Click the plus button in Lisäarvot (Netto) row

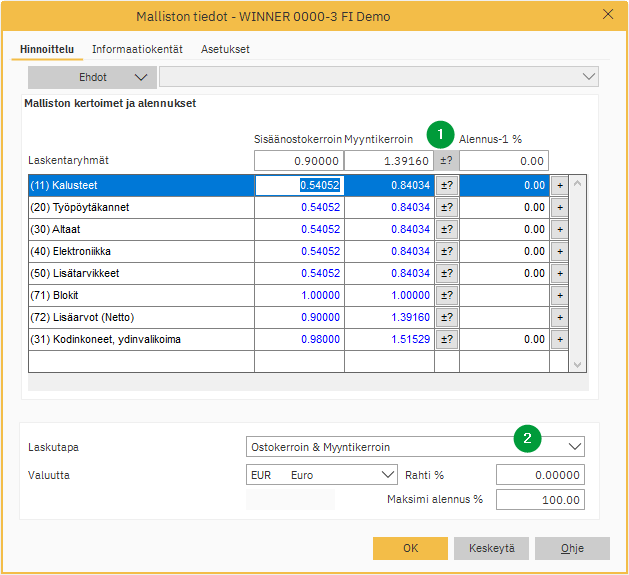pyautogui.click(x=559, y=317)
